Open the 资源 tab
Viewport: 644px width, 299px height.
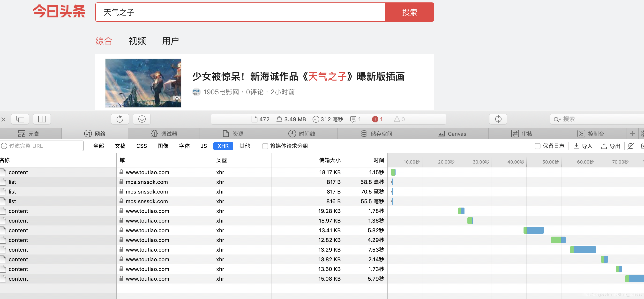pyautogui.click(x=233, y=134)
